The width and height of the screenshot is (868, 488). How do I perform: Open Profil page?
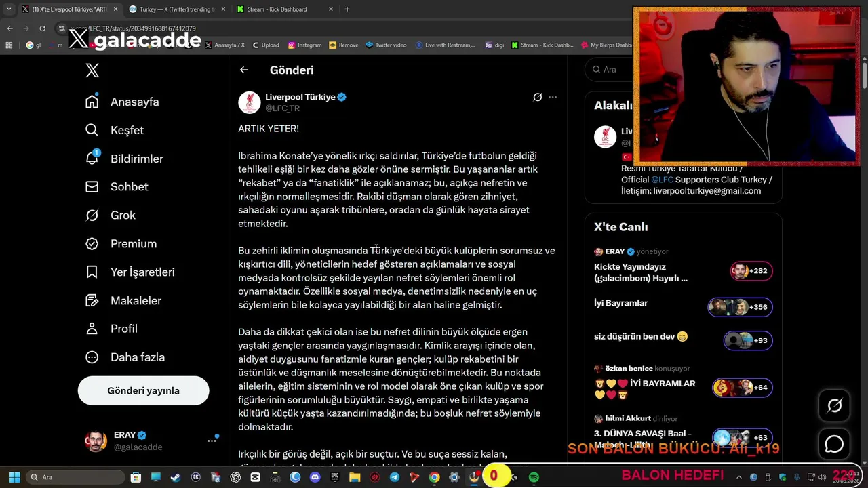click(x=111, y=329)
